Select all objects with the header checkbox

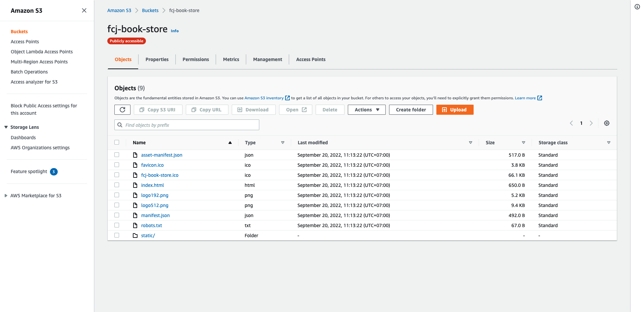coord(117,142)
